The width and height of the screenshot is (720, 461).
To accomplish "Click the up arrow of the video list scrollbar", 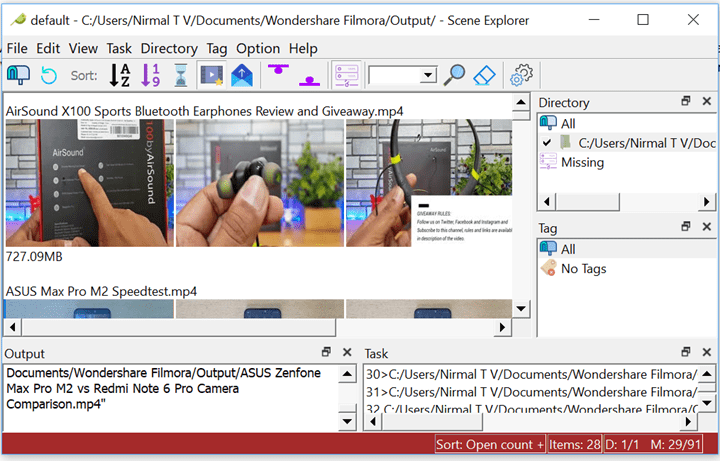I will tap(521, 102).
